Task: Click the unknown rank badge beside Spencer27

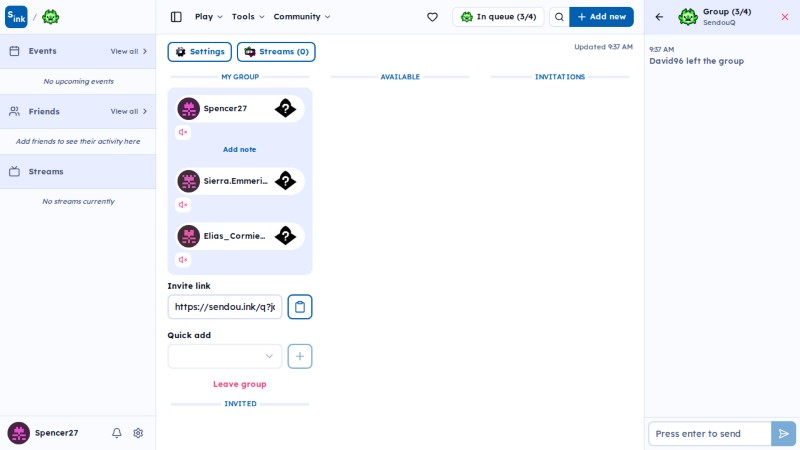Action: [285, 108]
